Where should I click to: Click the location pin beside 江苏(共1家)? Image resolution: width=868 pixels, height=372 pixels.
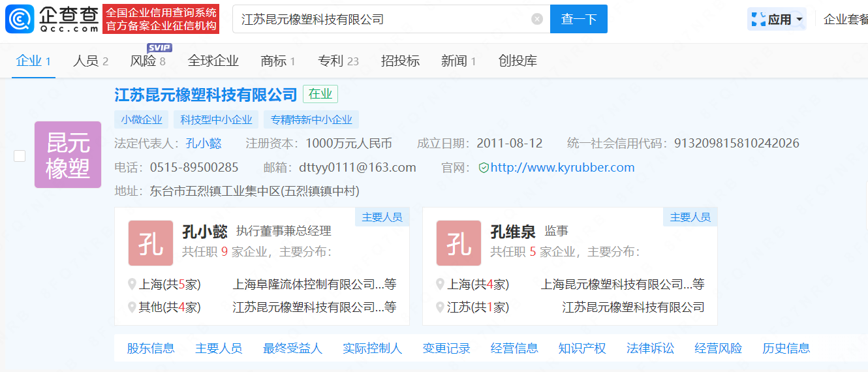441,307
